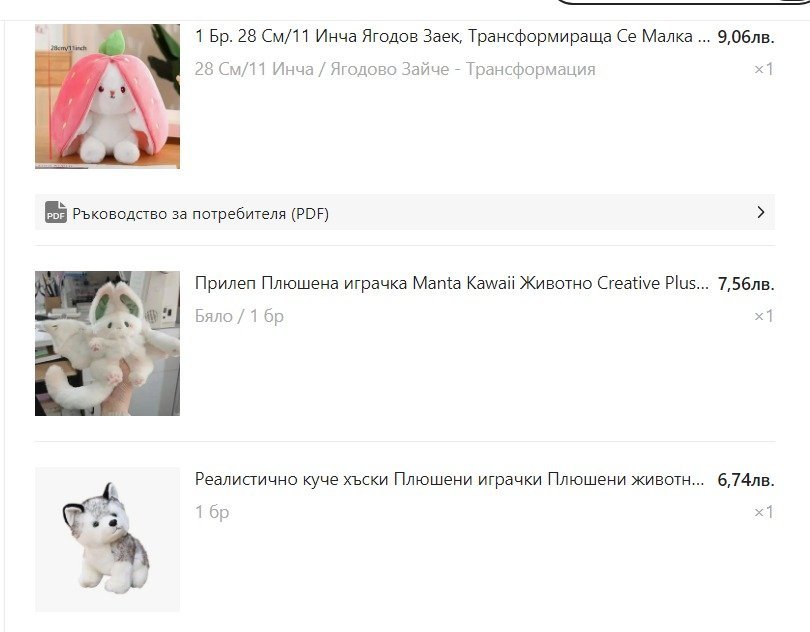The image size is (810, 632).
Task: Click the 6,74лв. price
Action: tap(746, 480)
